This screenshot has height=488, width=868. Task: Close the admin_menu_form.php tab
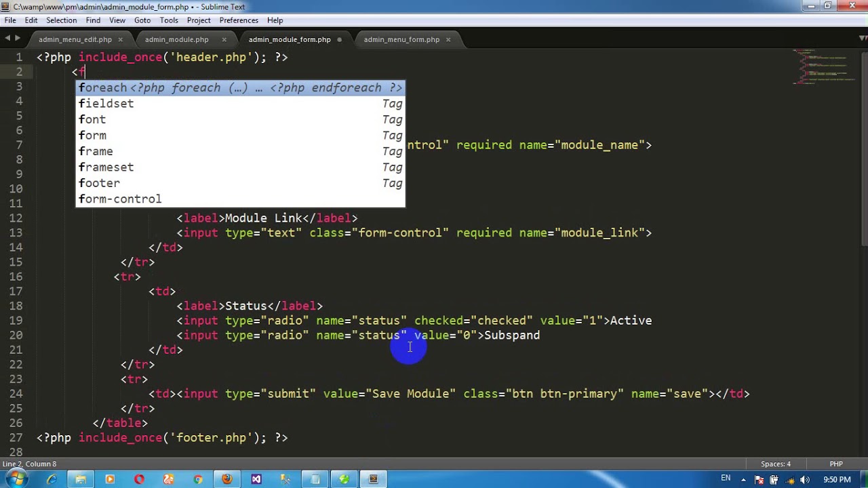click(448, 39)
